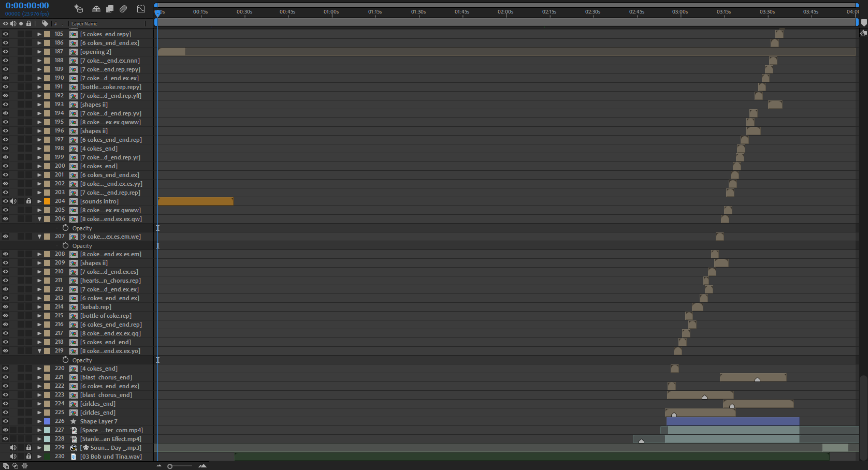Expand layer 185 properties triangle
Viewport: 868px width, 470px height.
[x=39, y=34]
